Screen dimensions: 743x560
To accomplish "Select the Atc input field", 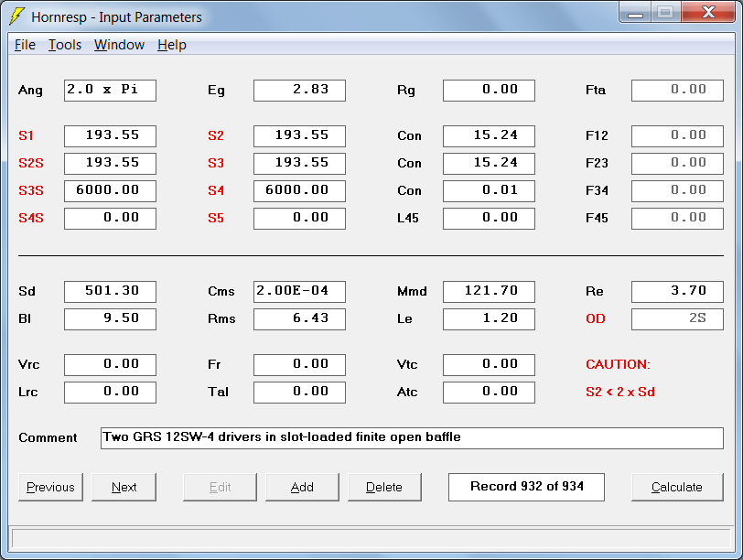I will [489, 393].
